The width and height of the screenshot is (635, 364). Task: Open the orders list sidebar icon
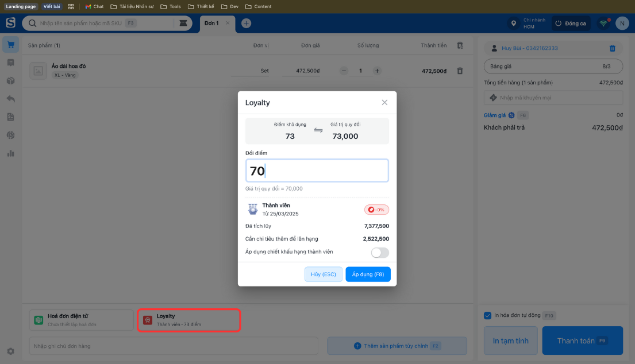click(x=10, y=63)
